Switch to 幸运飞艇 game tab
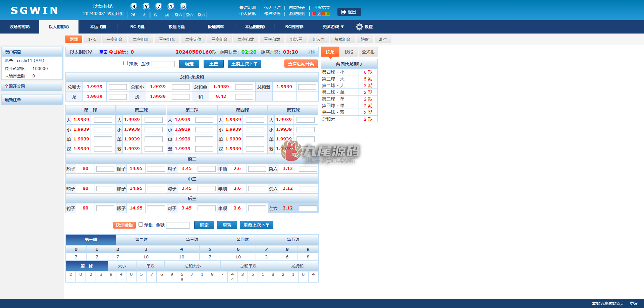This screenshot has height=308, width=644. click(x=98, y=27)
